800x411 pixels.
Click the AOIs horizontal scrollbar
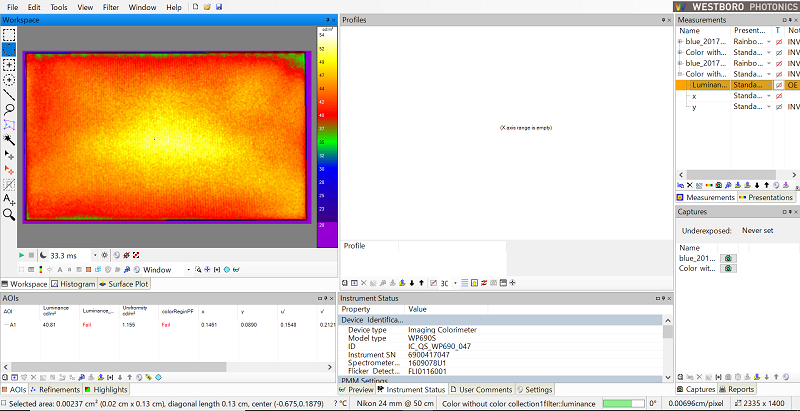(118, 367)
